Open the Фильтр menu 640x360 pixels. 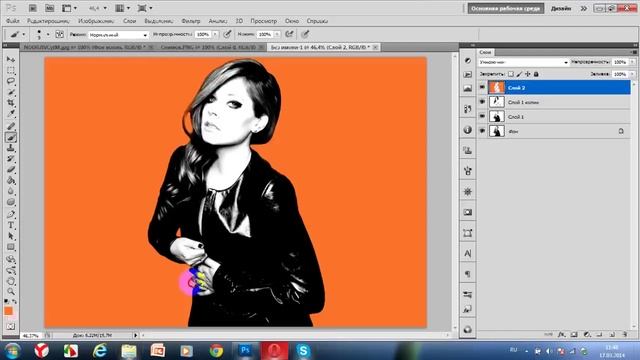click(x=191, y=21)
